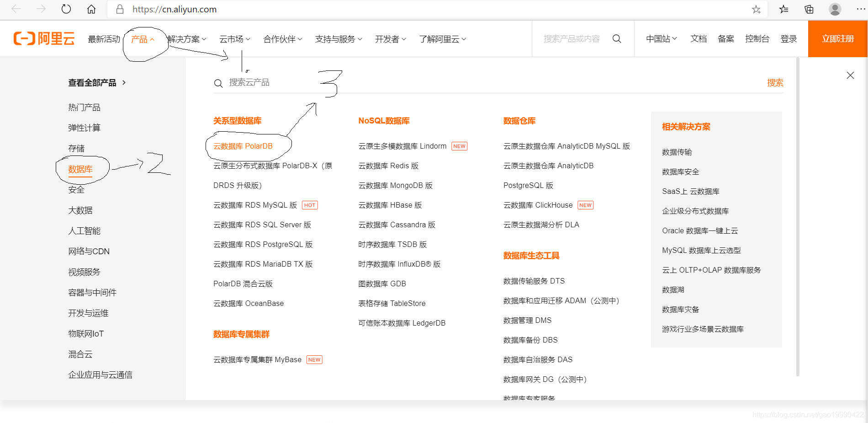Click the Aliyun logo
Screen dimensions: 868x423
(x=44, y=39)
